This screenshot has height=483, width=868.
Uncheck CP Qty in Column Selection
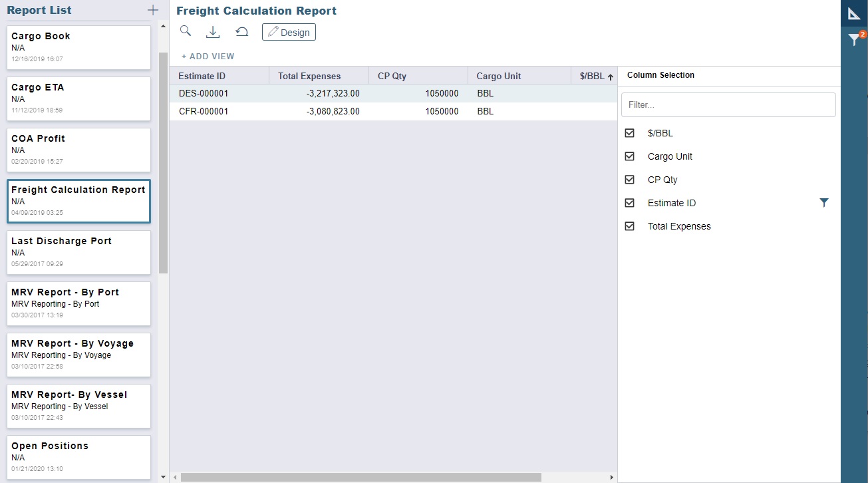click(629, 179)
